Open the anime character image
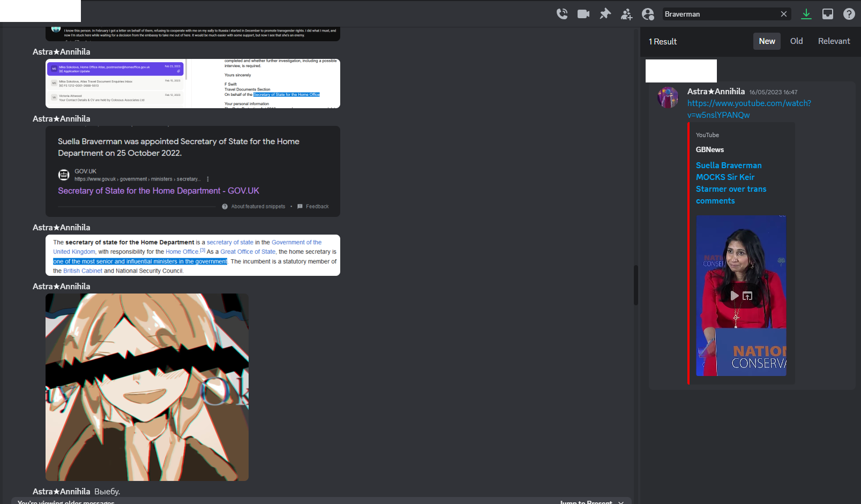The height and width of the screenshot is (504, 861). 147,387
